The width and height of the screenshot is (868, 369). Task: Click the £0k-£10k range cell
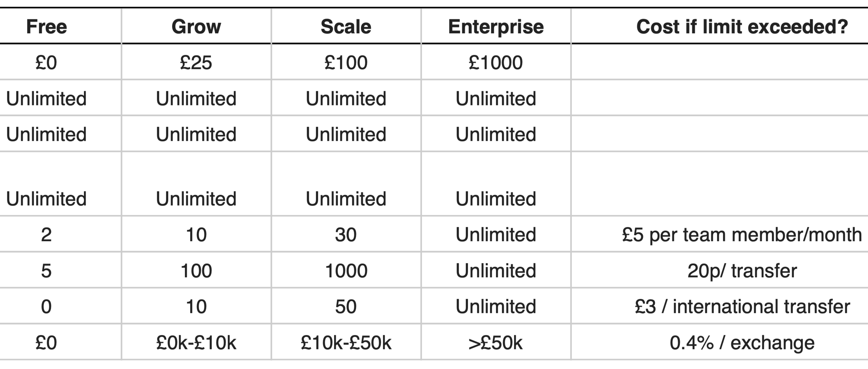(x=196, y=342)
